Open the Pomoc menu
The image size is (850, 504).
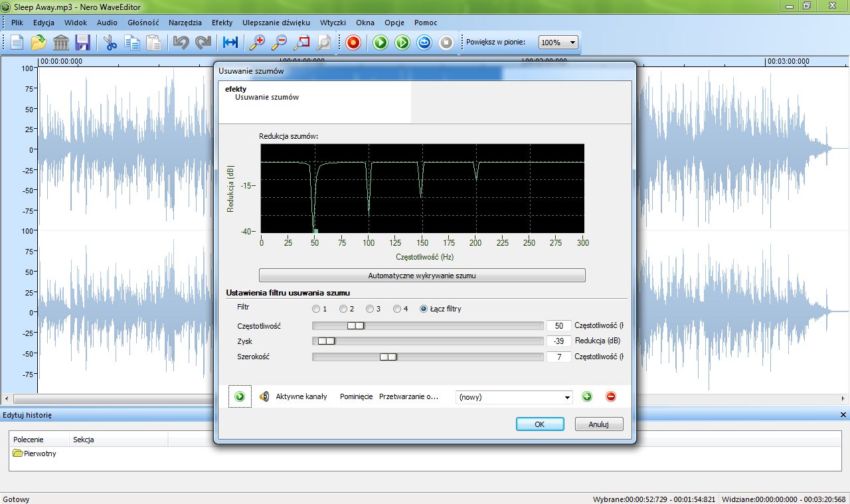pos(426,23)
